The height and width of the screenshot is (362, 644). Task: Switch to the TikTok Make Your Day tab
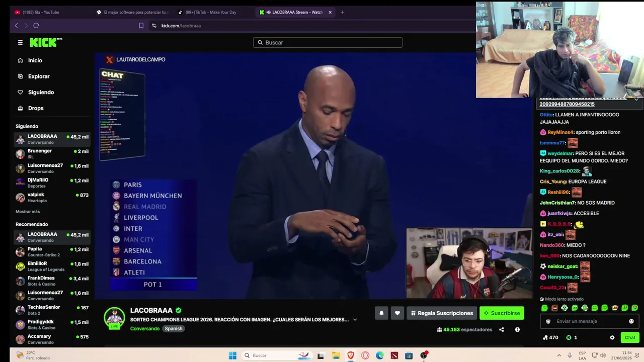point(211,12)
